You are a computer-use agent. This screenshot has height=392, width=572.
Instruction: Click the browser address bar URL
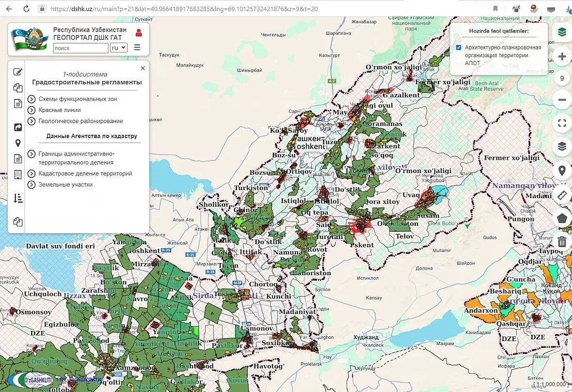pyautogui.click(x=184, y=9)
